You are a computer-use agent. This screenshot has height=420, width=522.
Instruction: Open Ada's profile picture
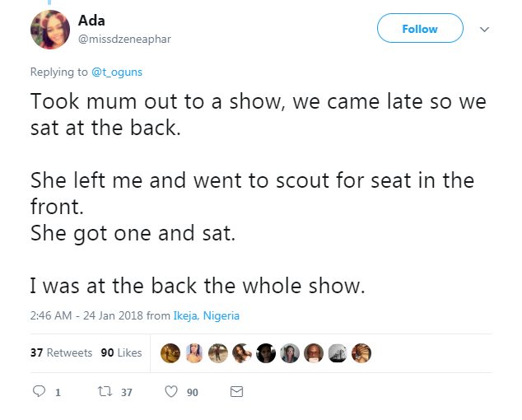point(49,30)
